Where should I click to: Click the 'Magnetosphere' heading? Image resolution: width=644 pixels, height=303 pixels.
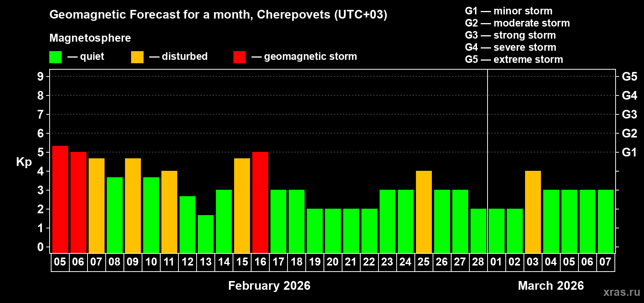[x=90, y=38]
